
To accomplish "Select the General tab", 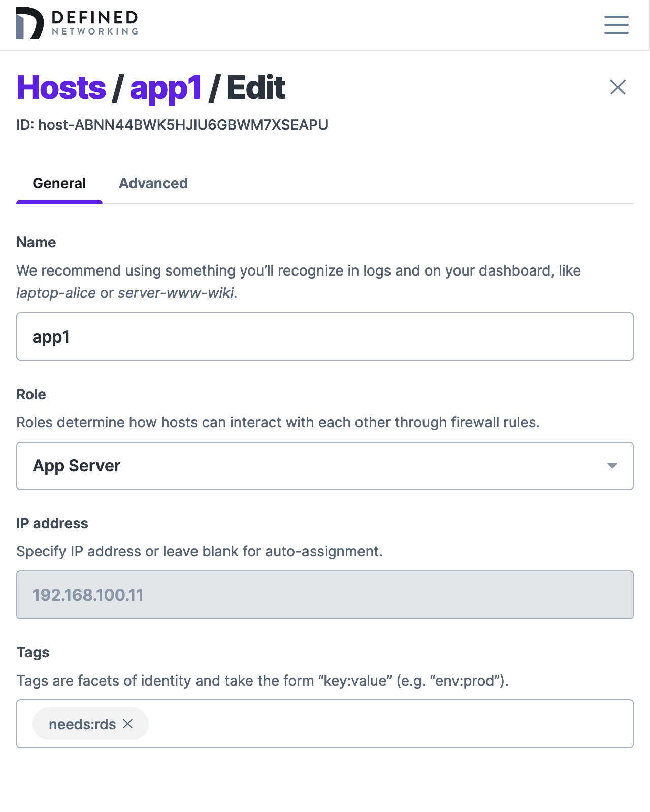I will (59, 183).
